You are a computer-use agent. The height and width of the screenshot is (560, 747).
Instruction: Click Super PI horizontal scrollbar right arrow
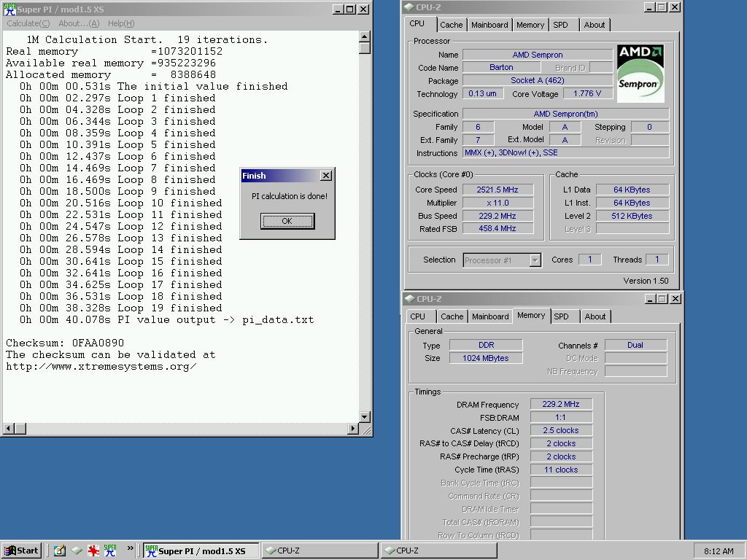tap(353, 429)
